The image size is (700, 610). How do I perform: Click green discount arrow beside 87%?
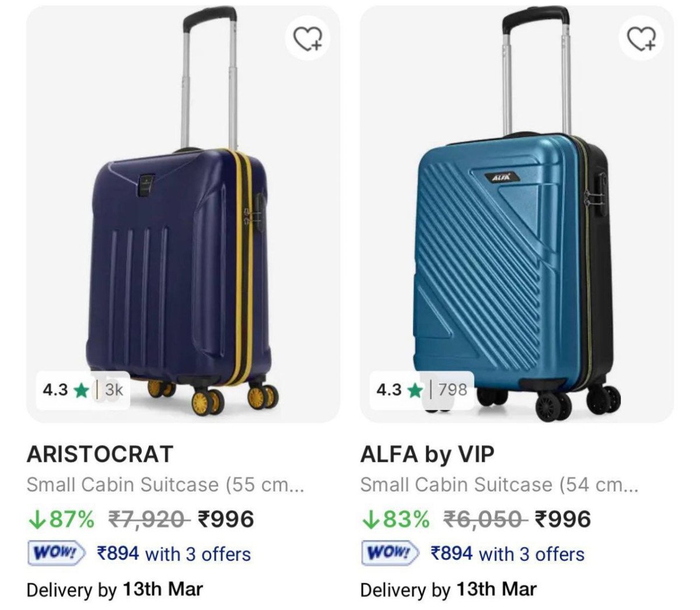[36, 519]
